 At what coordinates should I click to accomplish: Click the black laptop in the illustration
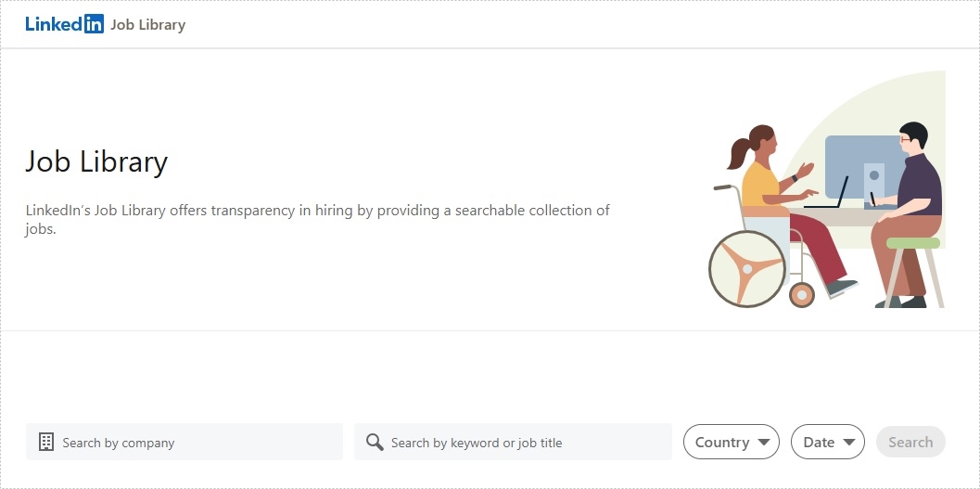[x=826, y=193]
